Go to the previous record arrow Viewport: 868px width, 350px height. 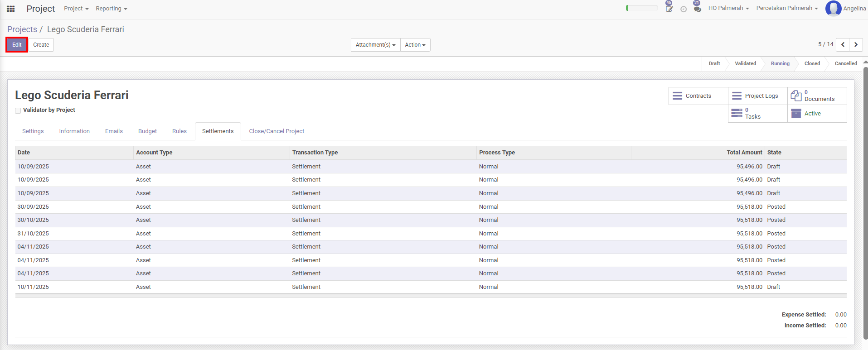click(843, 44)
